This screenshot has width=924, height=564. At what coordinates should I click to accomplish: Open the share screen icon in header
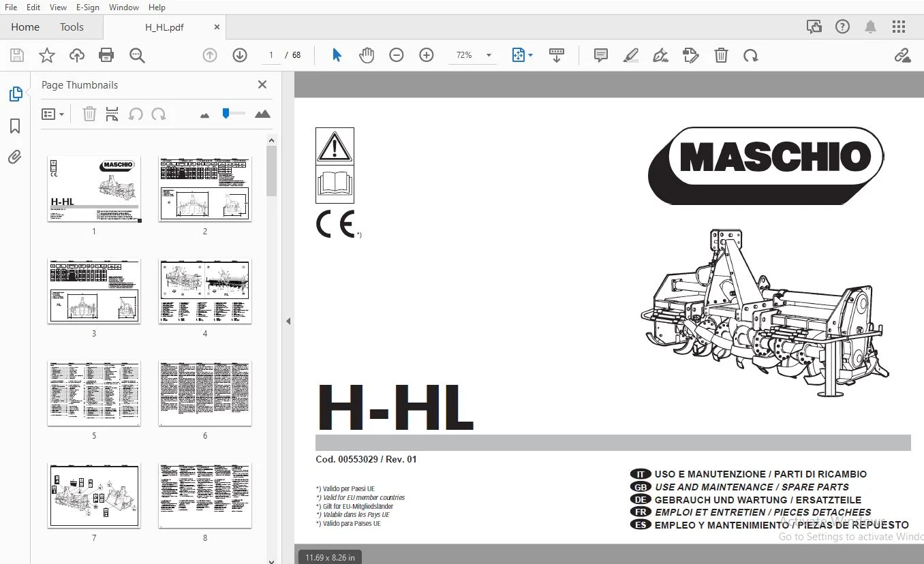click(x=814, y=27)
